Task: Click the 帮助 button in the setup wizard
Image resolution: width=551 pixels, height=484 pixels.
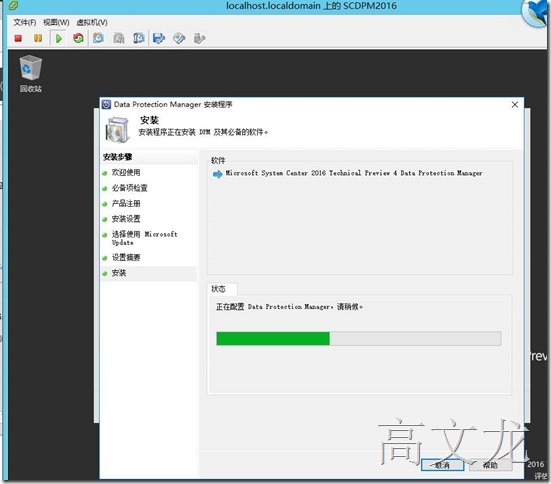Action: pyautogui.click(x=491, y=465)
